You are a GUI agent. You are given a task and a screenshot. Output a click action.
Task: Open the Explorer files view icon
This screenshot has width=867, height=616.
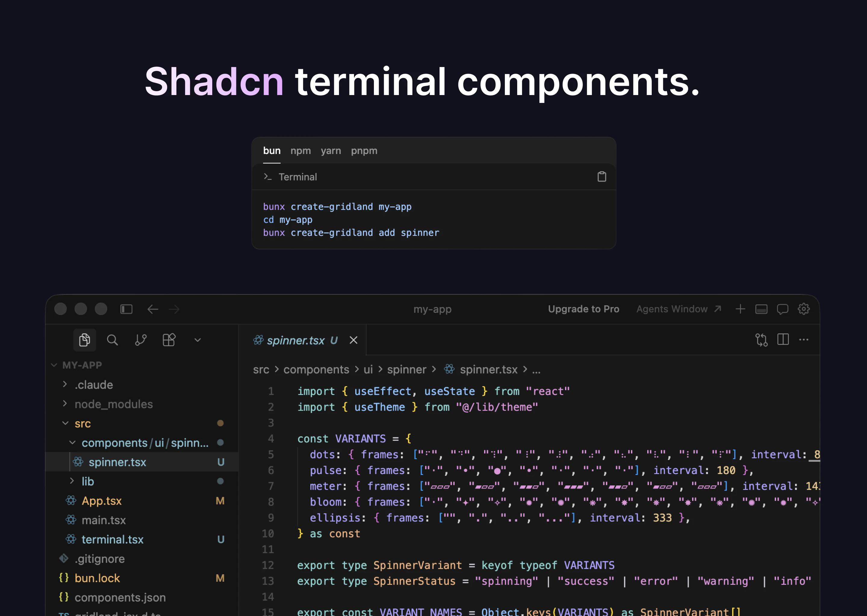84,340
